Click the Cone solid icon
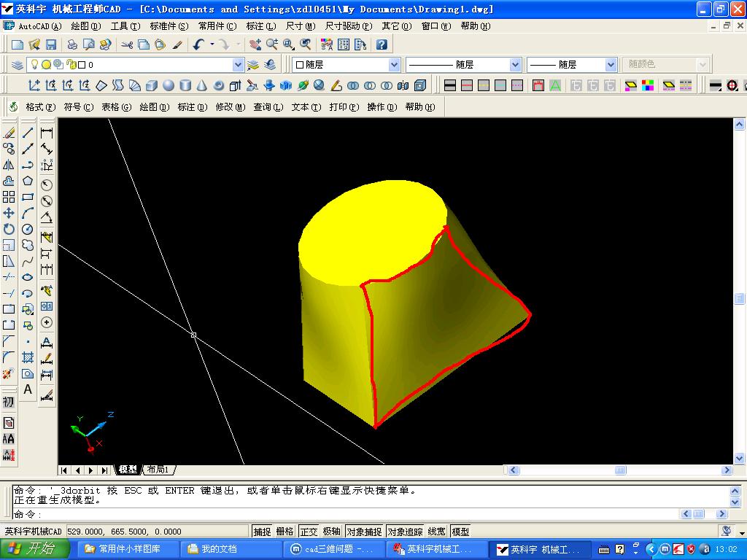The width and height of the screenshot is (747, 560). (202, 85)
